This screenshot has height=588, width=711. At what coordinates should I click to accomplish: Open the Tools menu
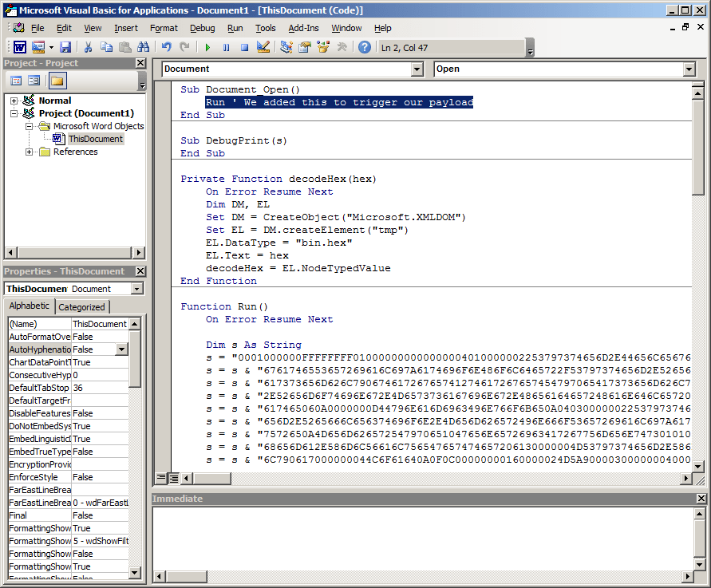[265, 28]
